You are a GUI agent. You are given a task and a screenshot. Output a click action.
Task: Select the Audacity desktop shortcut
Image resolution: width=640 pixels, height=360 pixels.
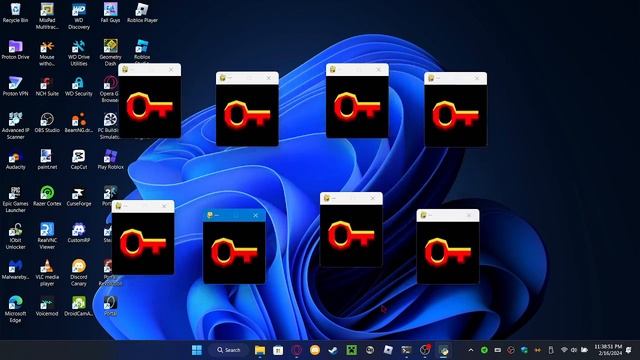tap(15, 160)
